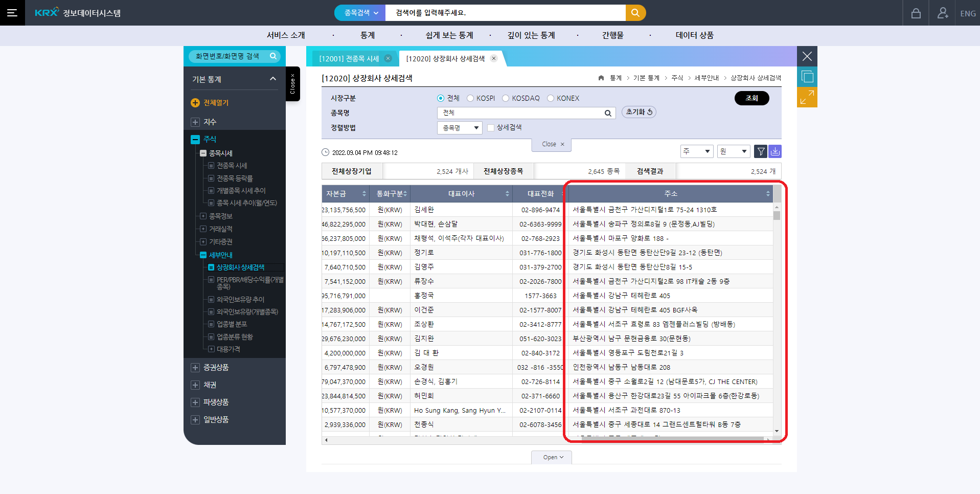Open 업종별 분포 tree item
The width and height of the screenshot is (980, 494).
tap(232, 324)
